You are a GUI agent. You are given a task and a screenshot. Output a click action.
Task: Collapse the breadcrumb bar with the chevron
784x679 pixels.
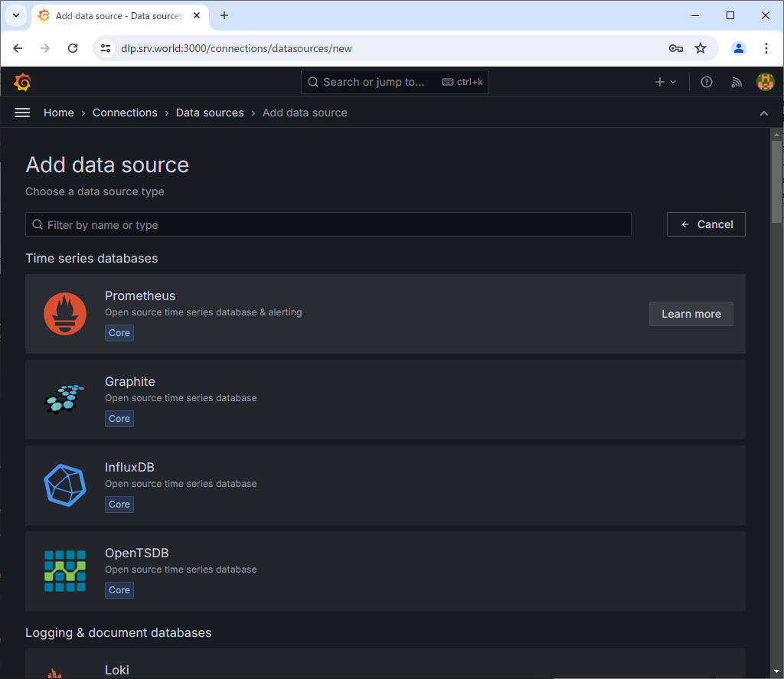763,113
